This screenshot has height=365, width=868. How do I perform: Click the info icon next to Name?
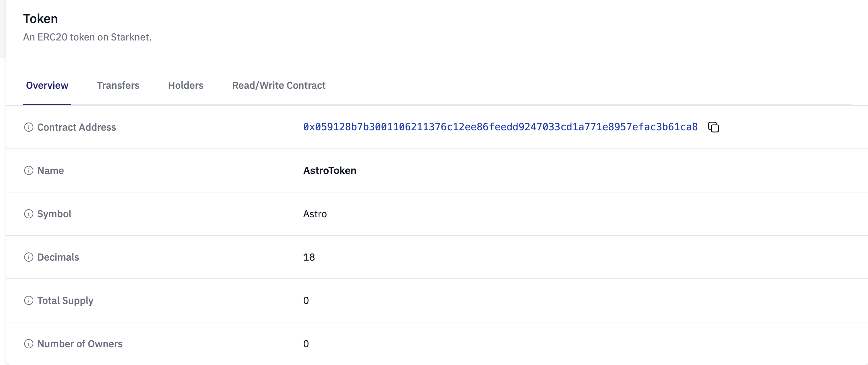pos(29,170)
